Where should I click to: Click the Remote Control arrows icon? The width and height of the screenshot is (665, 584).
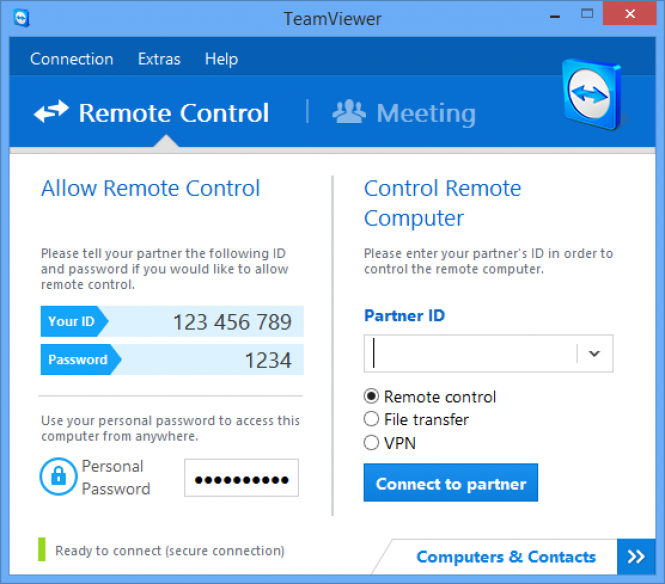tap(51, 112)
